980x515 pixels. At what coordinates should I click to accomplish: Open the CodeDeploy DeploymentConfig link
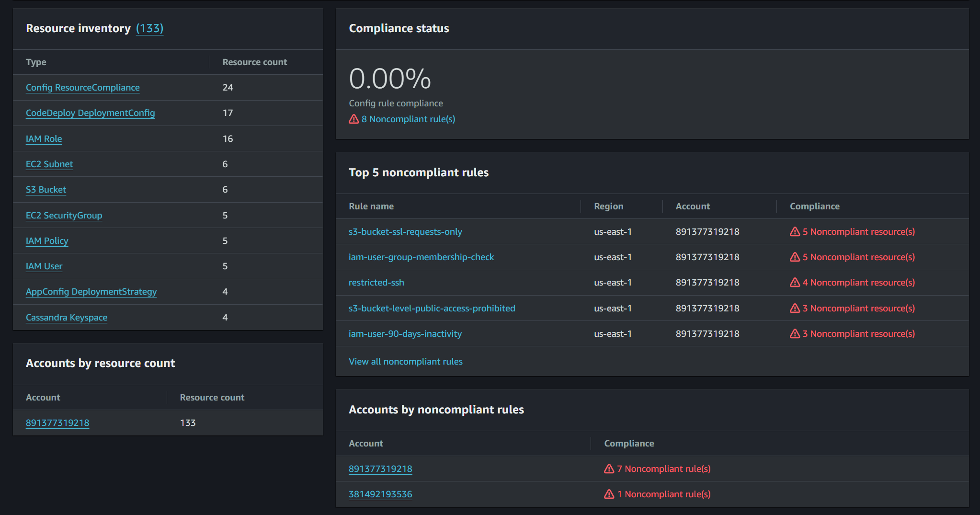90,113
